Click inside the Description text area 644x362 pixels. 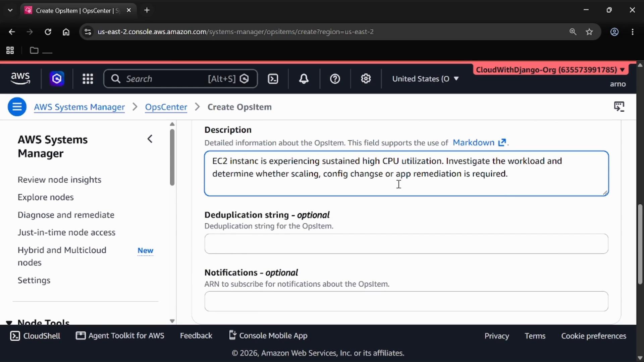pos(406,173)
